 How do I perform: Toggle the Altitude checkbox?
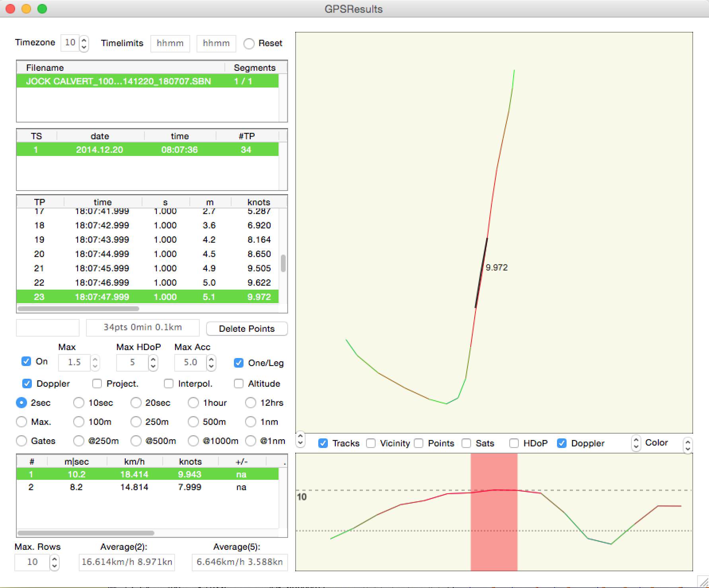239,384
